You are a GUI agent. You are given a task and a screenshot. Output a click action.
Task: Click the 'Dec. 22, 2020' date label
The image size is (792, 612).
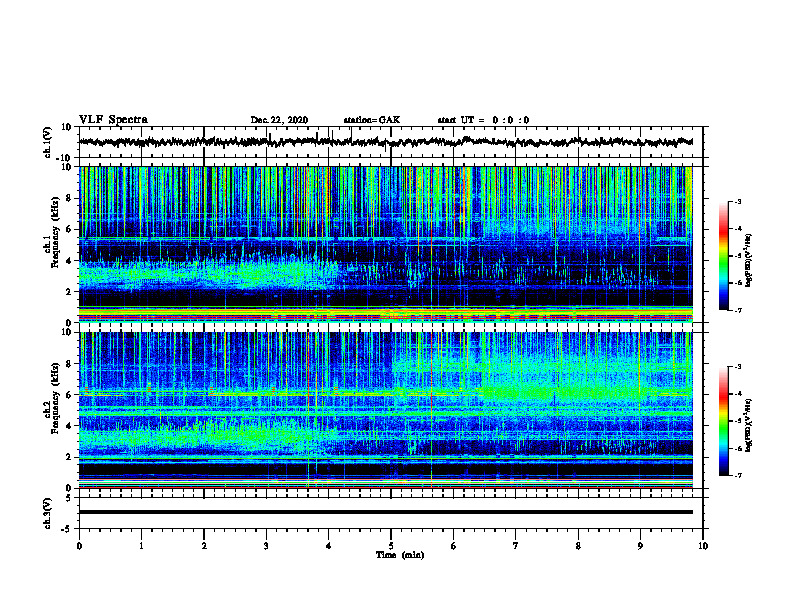tap(279, 120)
